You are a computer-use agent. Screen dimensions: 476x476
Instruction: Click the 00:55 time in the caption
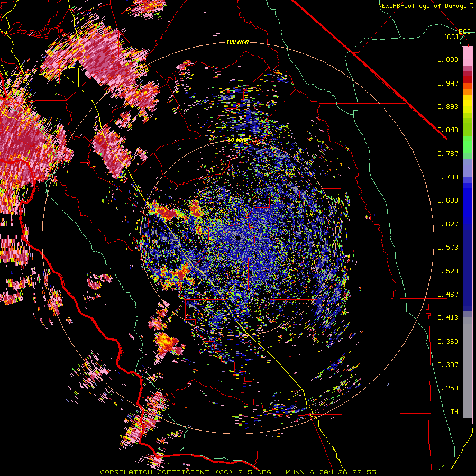click(364, 472)
